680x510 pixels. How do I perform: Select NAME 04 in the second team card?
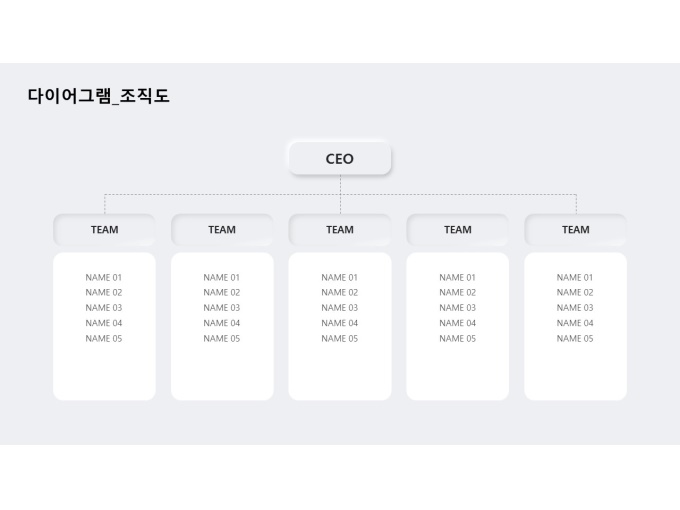pos(222,323)
